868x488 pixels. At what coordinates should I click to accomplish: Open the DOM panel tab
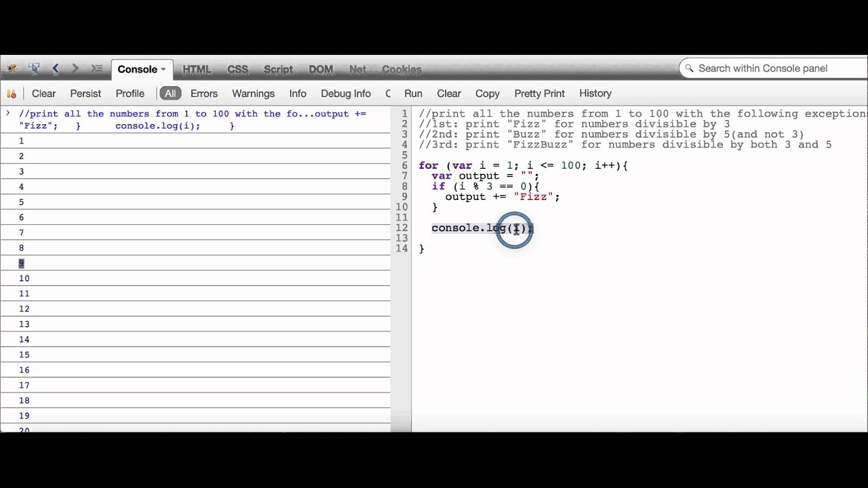pyautogui.click(x=321, y=69)
